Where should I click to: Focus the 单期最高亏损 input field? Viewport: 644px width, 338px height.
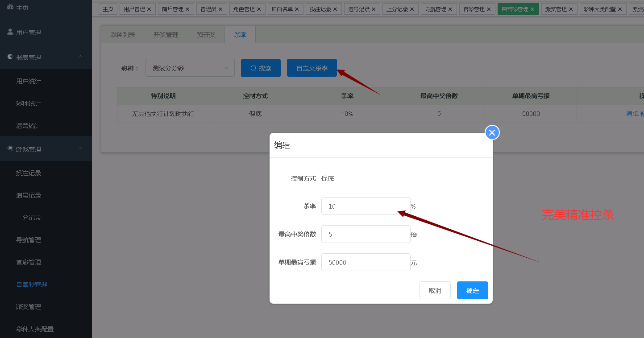coord(366,262)
